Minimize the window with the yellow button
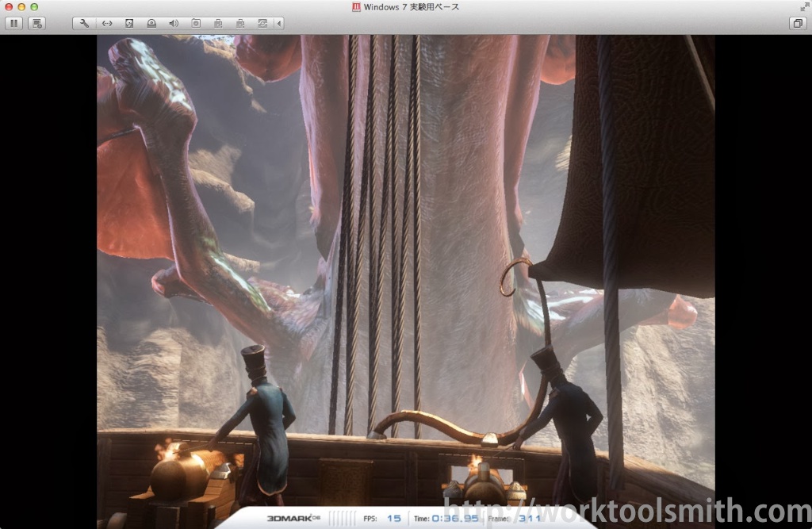812x529 pixels. 21,6
